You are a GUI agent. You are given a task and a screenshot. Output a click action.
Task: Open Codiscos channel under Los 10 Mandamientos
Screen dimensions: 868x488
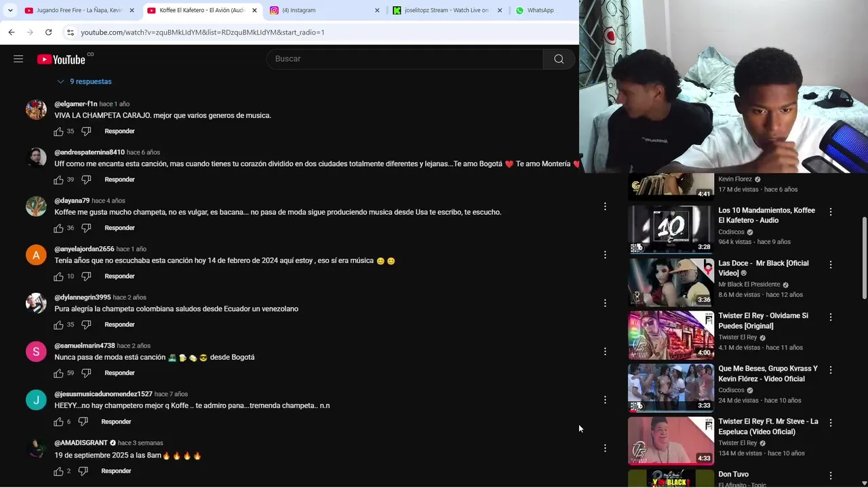coord(731,232)
